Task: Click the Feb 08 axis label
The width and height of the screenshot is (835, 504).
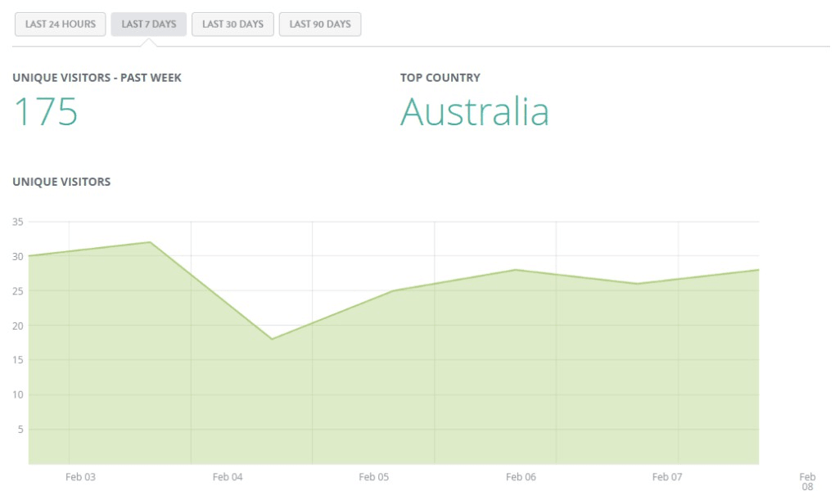Action: (807, 482)
